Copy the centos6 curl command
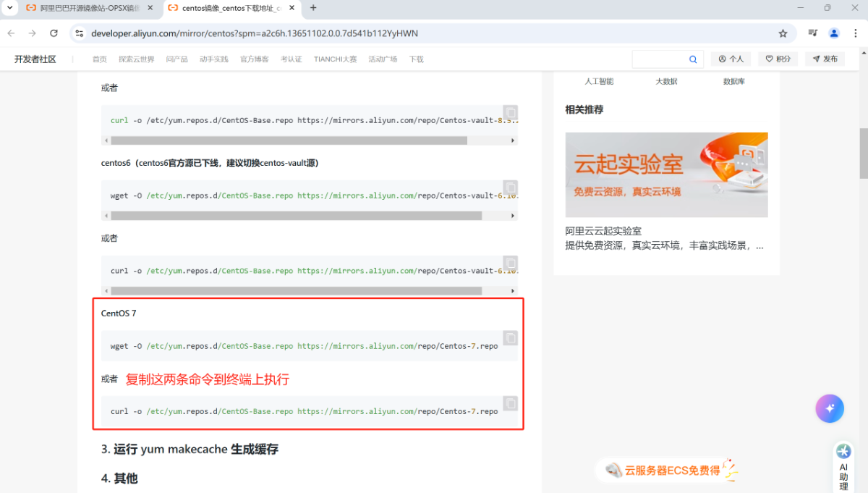 510,263
